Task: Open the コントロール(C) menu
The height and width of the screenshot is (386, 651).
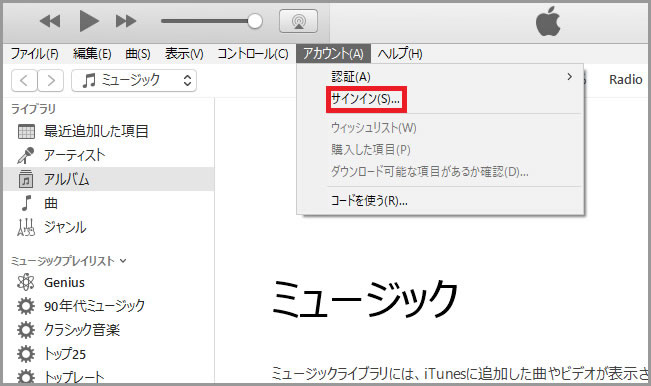Action: 253,54
